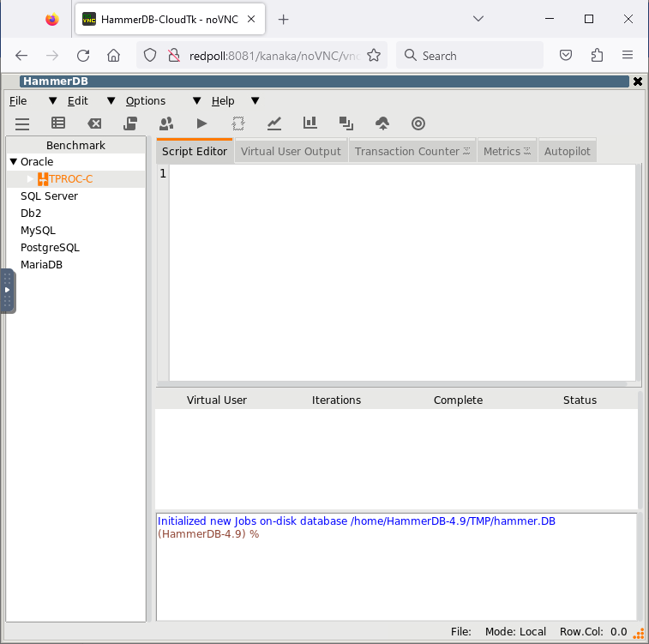
Task: Click the Autopilot stacked squares icon
Action: point(346,123)
